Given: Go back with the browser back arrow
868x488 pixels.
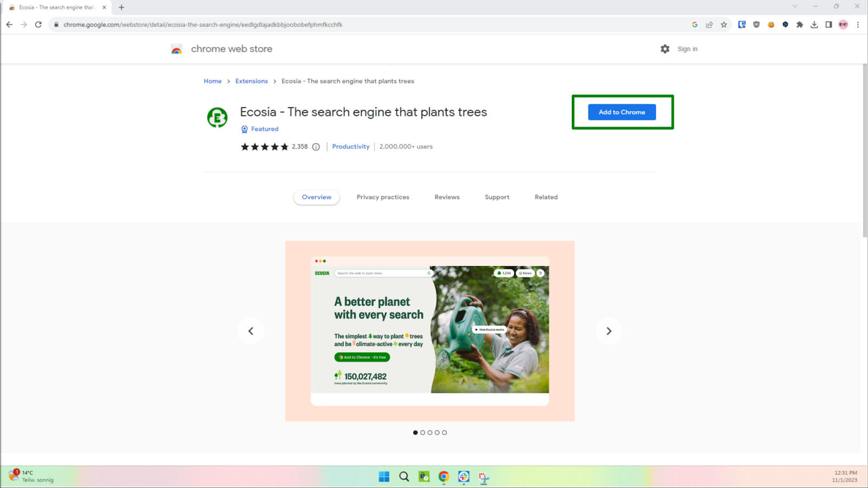Looking at the screenshot, I should click(9, 24).
